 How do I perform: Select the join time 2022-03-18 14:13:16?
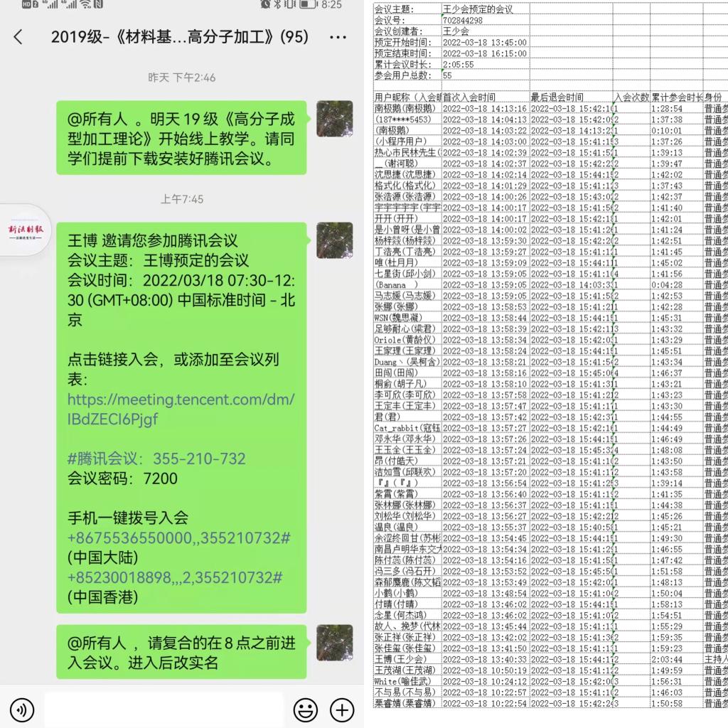click(485, 108)
